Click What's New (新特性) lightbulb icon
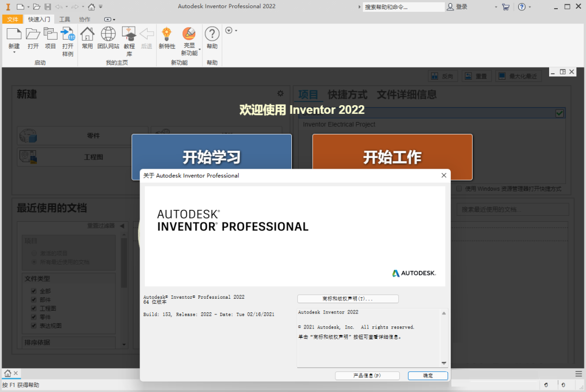586x392 pixels. click(x=167, y=34)
